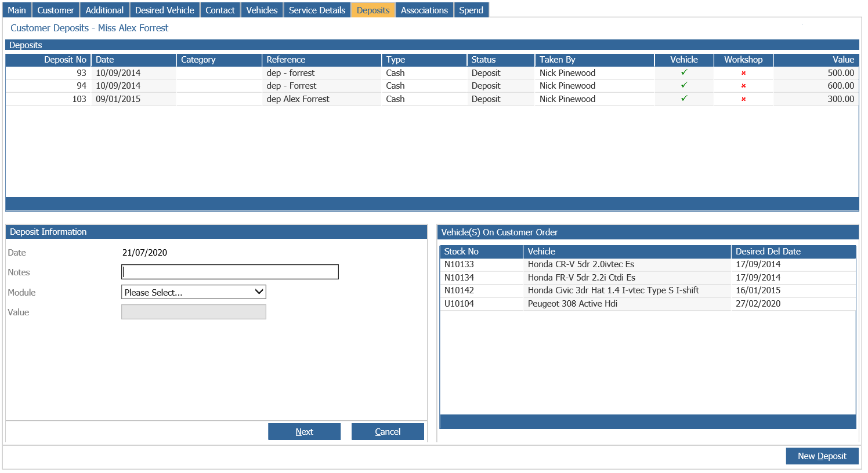Sort deposits by Value column header

tap(816, 60)
